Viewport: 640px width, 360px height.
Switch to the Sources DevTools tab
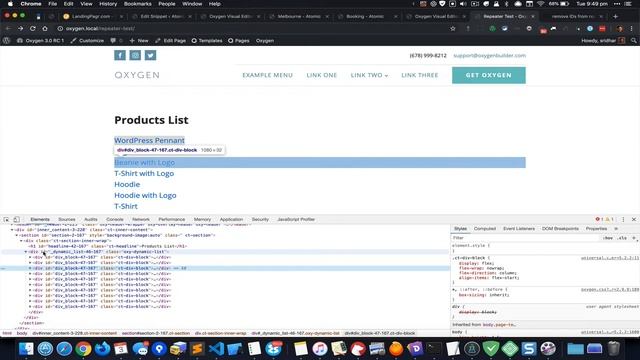point(67,219)
